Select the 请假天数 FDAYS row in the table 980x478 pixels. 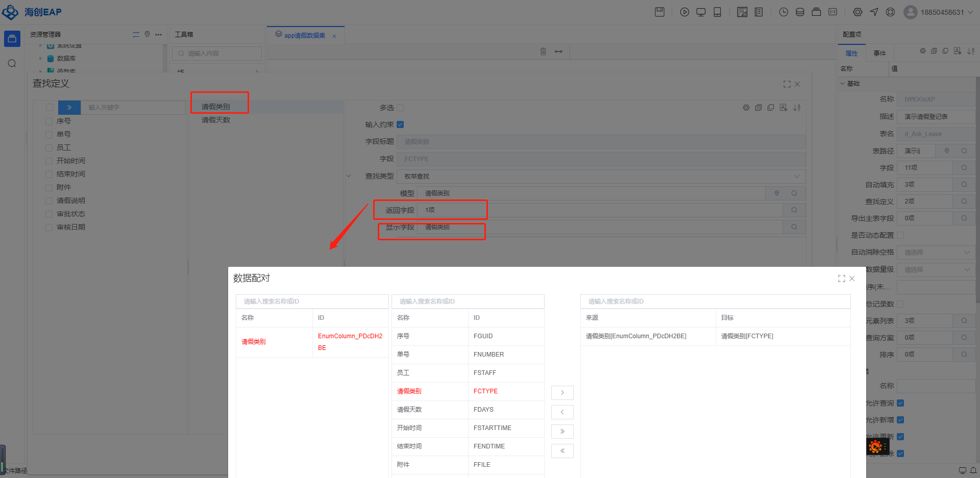coord(467,410)
